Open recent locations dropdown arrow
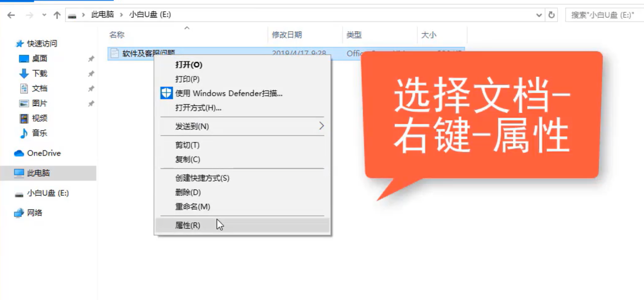The image size is (644, 300). 44,15
